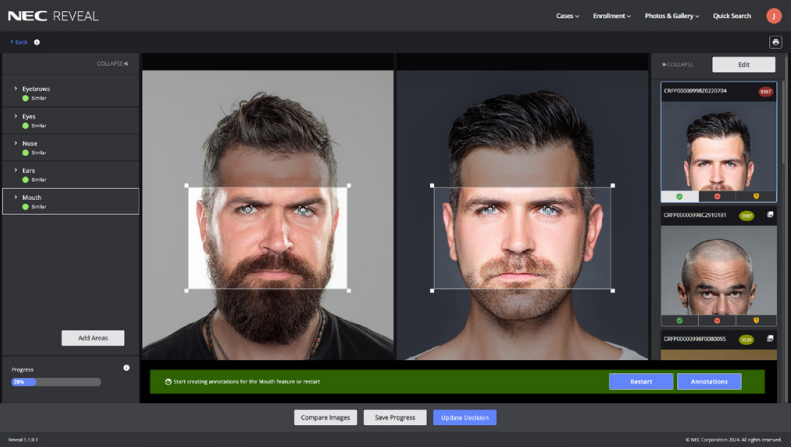The height and width of the screenshot is (448, 792).
Task: Click the print icon at top right
Action: click(775, 42)
